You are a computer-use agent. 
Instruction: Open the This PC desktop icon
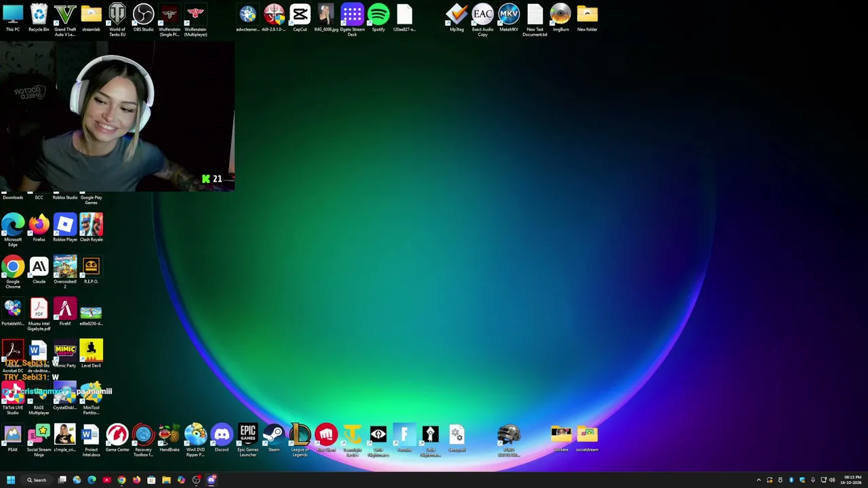[x=13, y=18]
